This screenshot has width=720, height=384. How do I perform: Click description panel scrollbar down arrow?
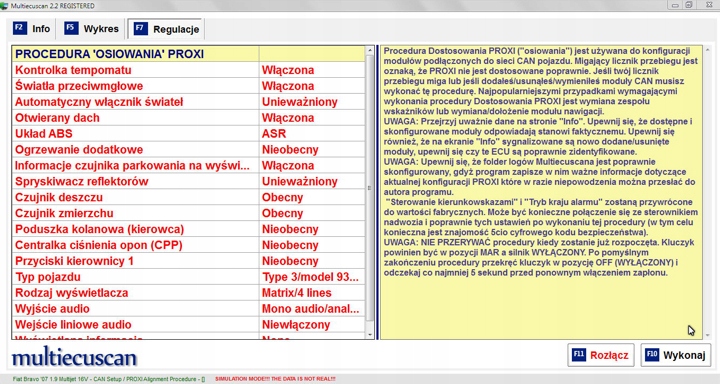[708, 335]
